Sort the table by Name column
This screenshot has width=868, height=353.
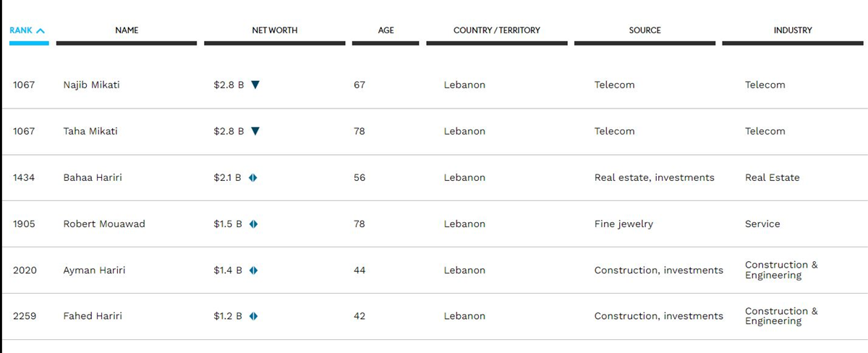pos(127,30)
